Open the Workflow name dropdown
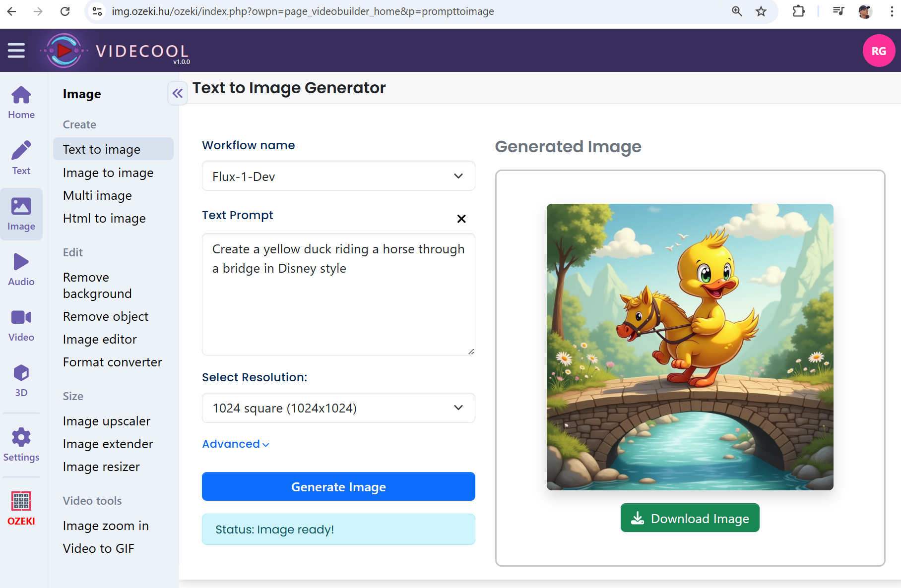The height and width of the screenshot is (588, 901). tap(338, 176)
